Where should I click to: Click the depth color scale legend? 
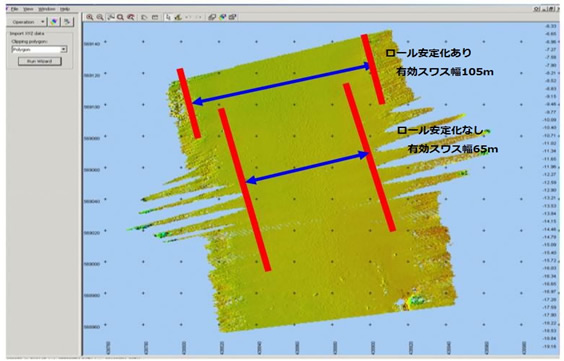click(x=551, y=186)
